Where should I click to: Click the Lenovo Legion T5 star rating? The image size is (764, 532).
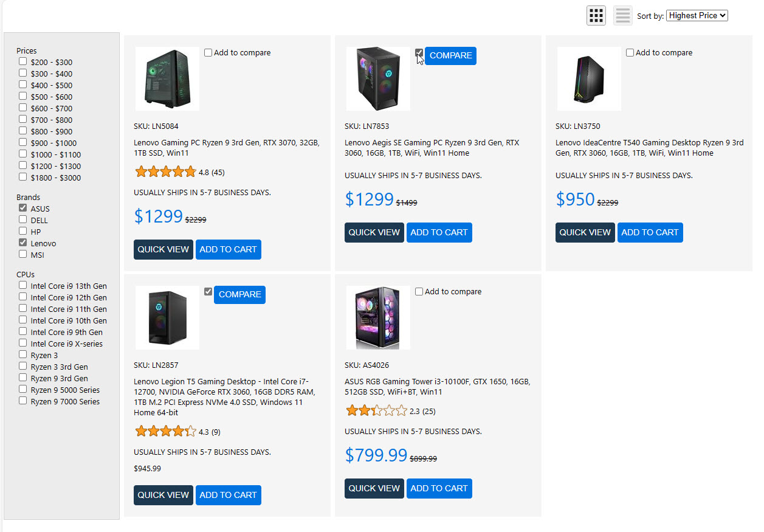point(165,432)
